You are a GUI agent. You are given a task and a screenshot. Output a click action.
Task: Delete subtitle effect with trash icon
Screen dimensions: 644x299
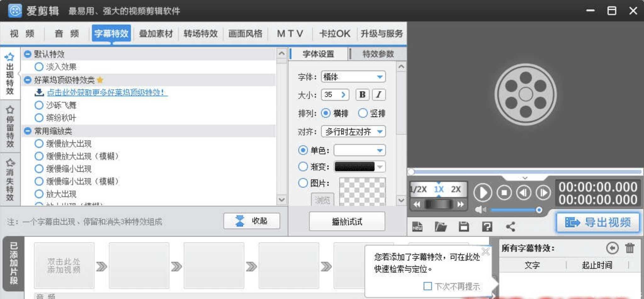(630, 248)
